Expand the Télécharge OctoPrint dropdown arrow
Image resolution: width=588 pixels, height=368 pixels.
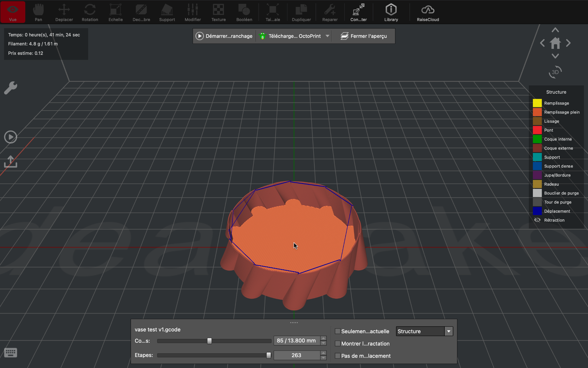(327, 36)
